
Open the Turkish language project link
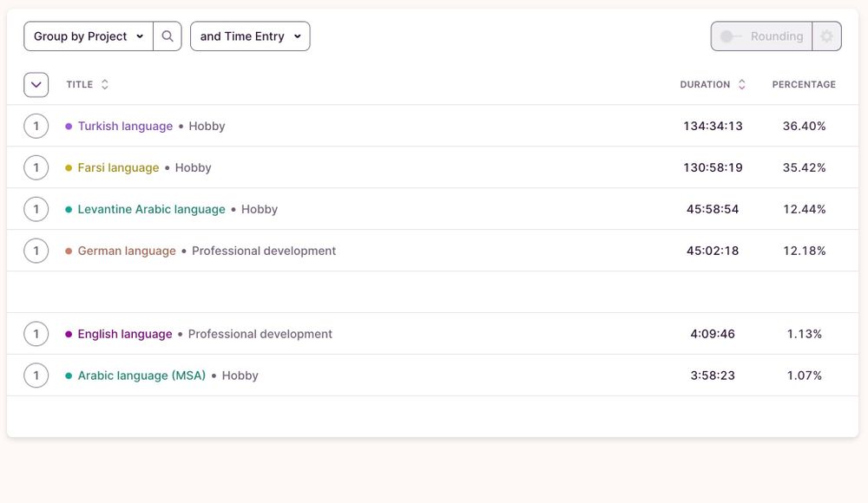coord(125,126)
